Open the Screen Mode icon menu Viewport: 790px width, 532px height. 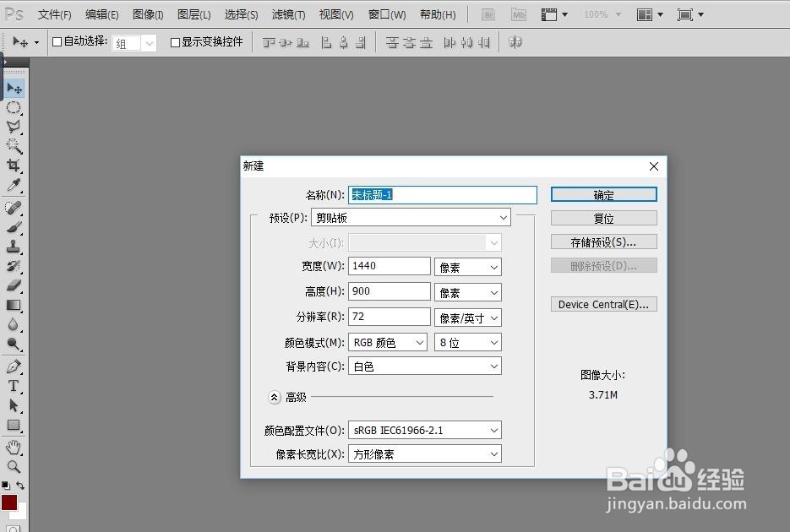[x=690, y=14]
